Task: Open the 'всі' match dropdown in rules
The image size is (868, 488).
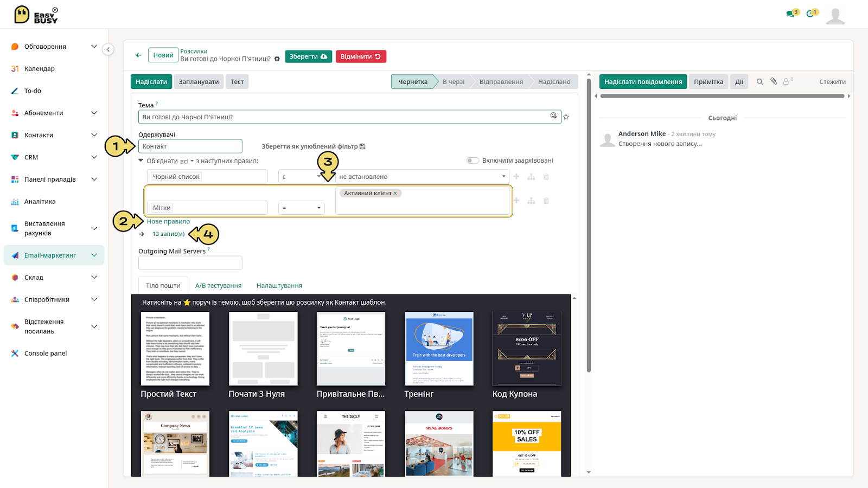Action: [187, 161]
